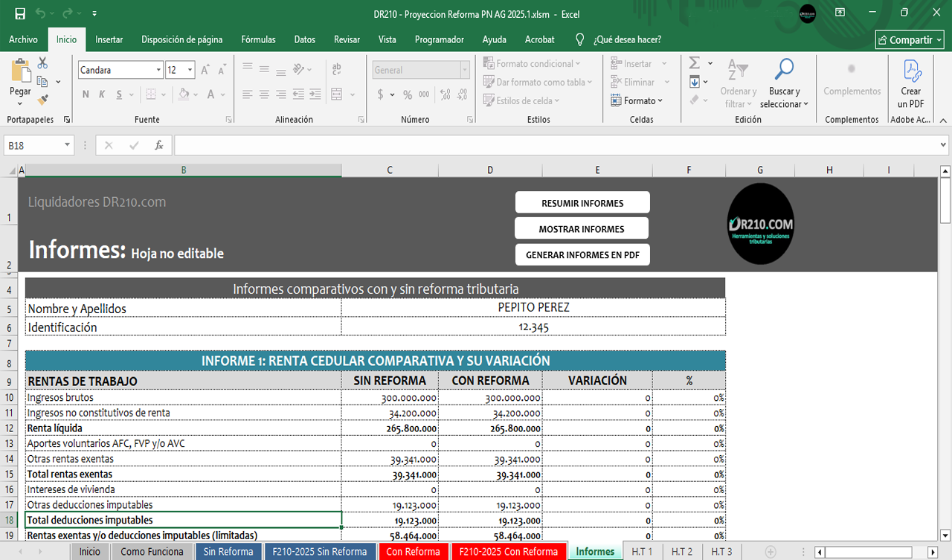The width and height of the screenshot is (952, 560).
Task: Open the Fórmulas ribbon tab
Action: click(258, 39)
